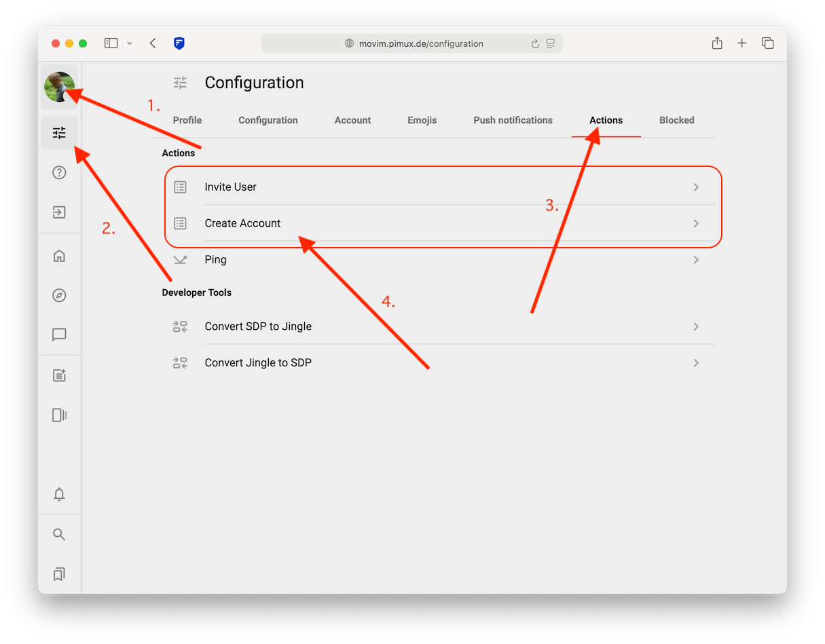Click the Share icon in Safari toolbar
Screen dimensions: 825x644
(x=717, y=42)
